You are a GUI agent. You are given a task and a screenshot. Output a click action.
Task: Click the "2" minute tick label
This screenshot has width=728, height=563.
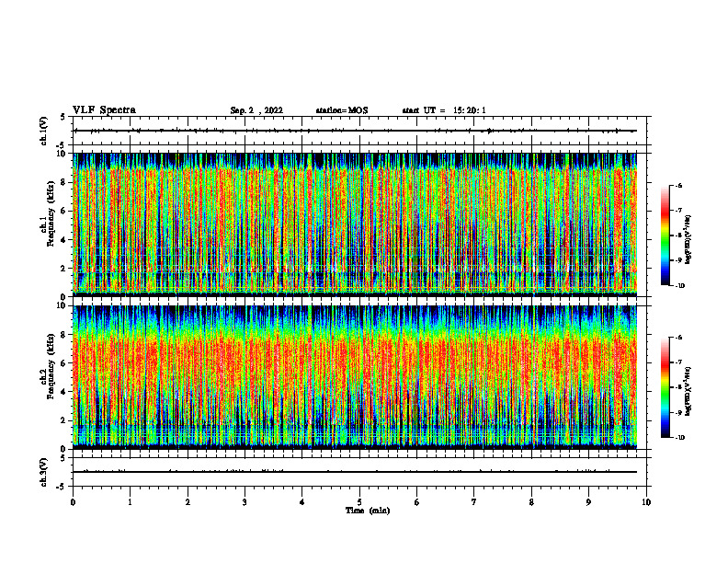point(188,502)
